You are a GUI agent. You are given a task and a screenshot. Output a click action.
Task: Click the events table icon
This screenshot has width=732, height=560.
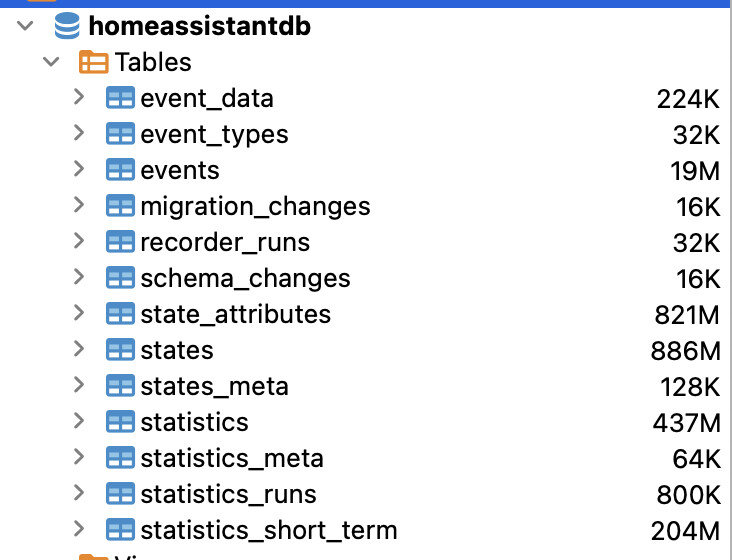[120, 170]
